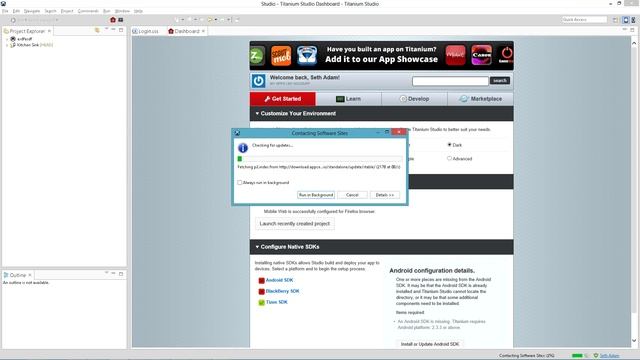Click the red Dashboard home toolbar icon
The width and height of the screenshot is (640, 360).
113,20
